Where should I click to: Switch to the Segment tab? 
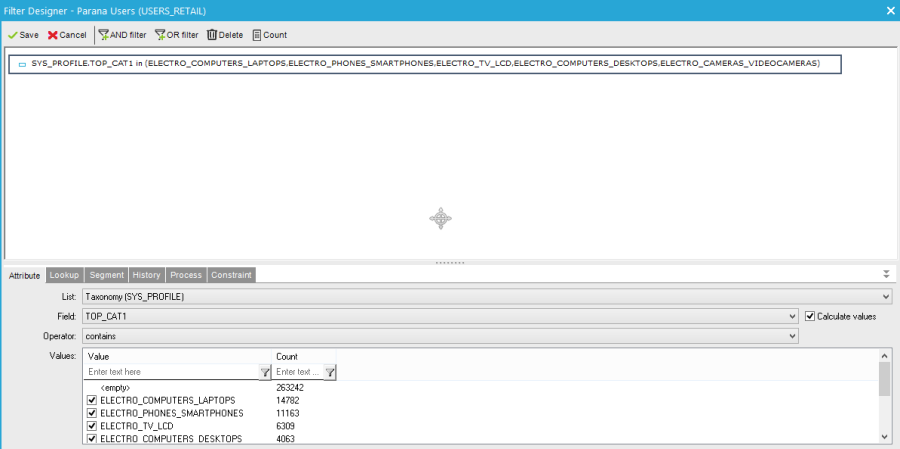(x=106, y=275)
